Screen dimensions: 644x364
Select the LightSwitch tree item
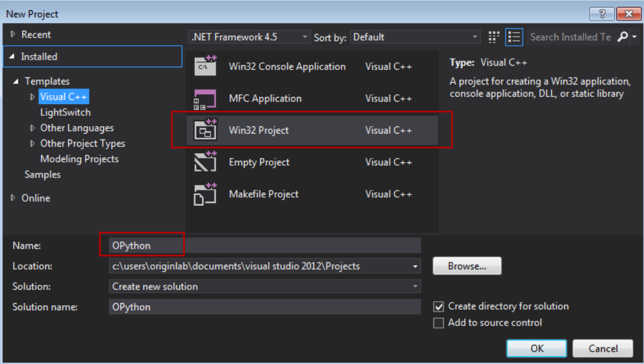pos(65,113)
